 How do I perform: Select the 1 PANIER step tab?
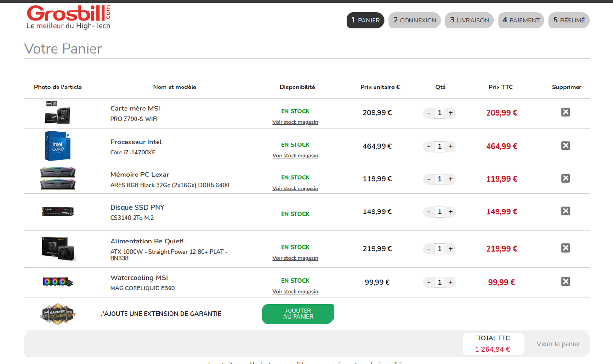(x=365, y=20)
